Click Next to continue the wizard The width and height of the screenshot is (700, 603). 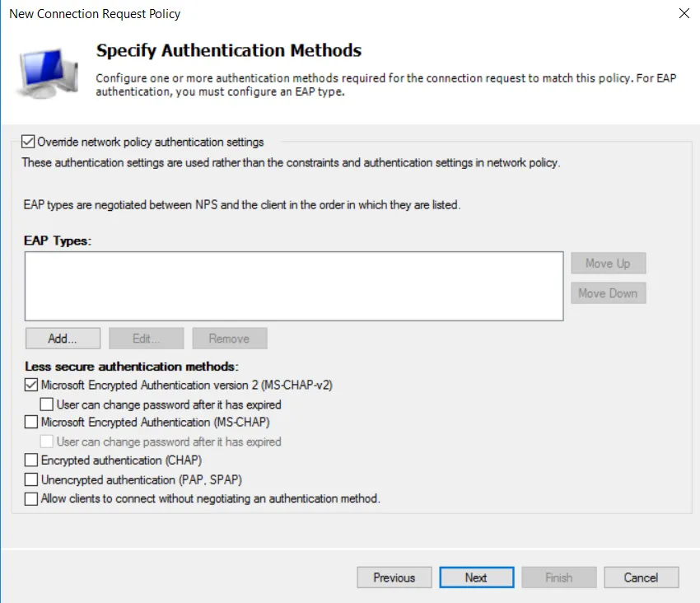click(x=476, y=577)
